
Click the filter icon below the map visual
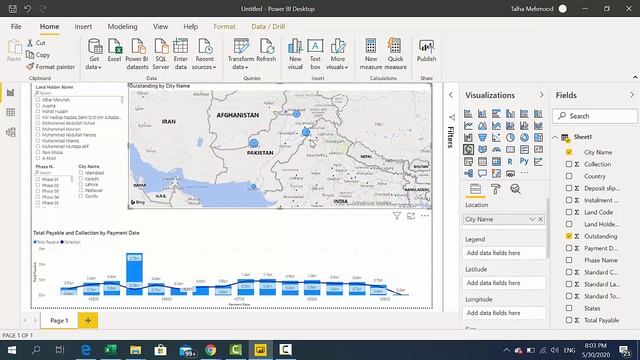click(x=397, y=216)
